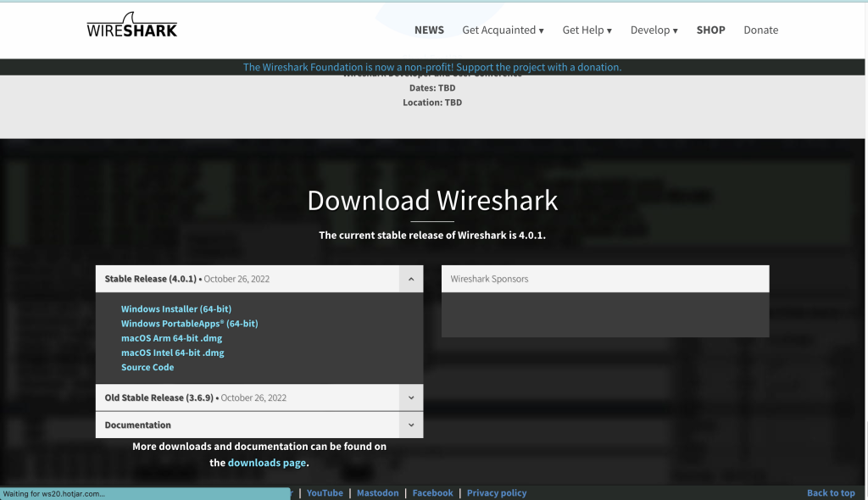Open the Get Help dropdown menu
Image resolution: width=868 pixels, height=500 pixels.
(x=587, y=30)
